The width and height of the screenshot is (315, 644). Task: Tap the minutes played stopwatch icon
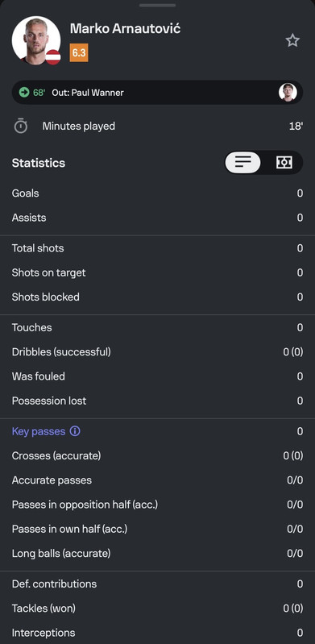click(20, 126)
